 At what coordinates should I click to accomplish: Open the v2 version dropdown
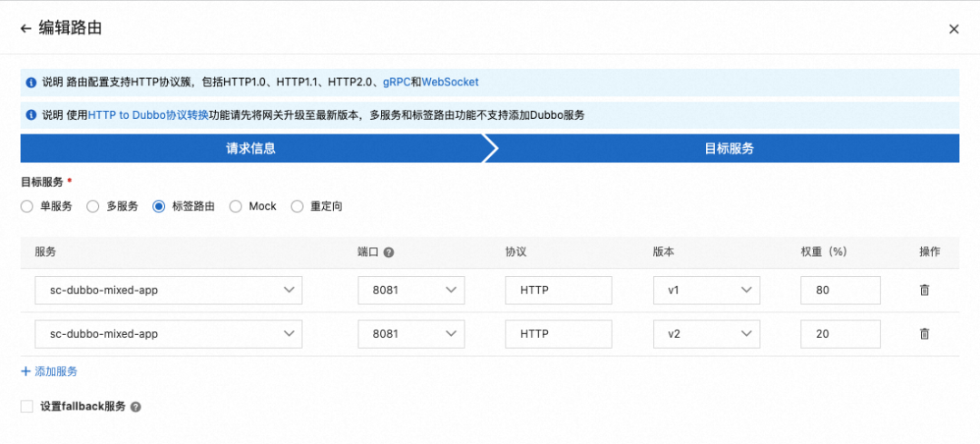(707, 334)
